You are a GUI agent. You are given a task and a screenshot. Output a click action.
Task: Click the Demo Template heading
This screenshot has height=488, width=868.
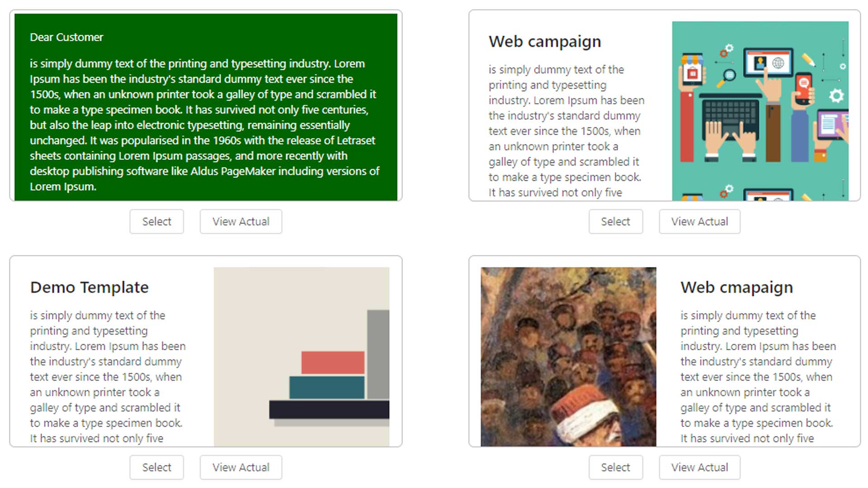point(90,287)
